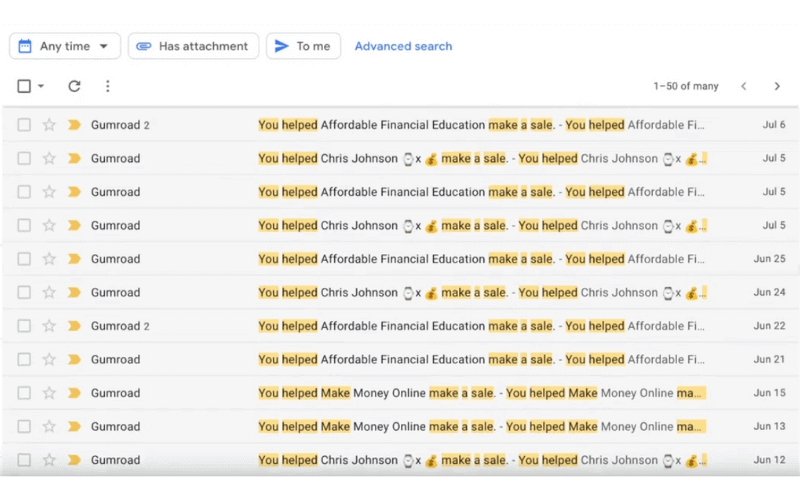Star the Jun 24 Gumroad email
Viewport: 800px width, 500px height.
[49, 292]
